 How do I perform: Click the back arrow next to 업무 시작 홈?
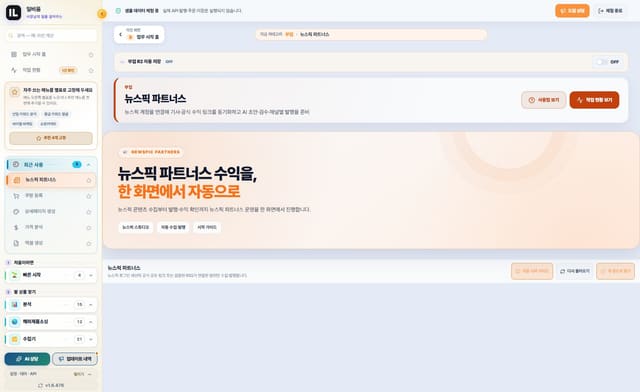click(120, 34)
